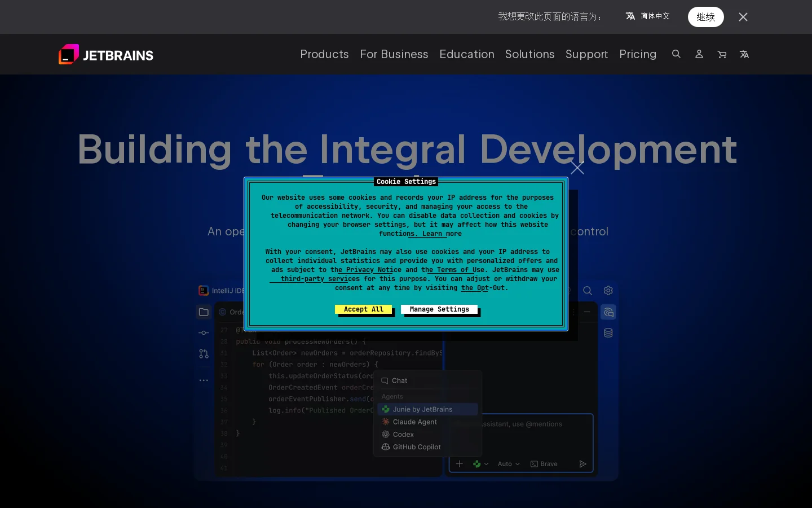The height and width of the screenshot is (508, 812).
Task: Select the 简体中文 language option
Action: (x=648, y=16)
